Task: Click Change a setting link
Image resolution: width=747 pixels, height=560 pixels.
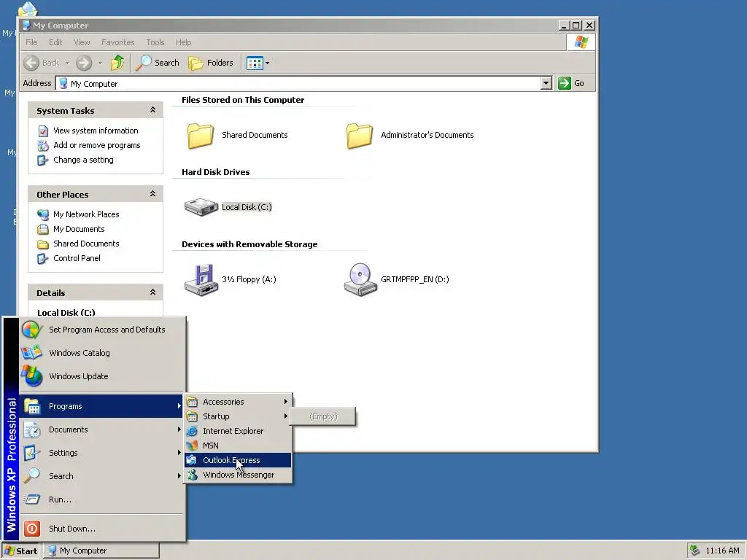Action: coord(83,160)
